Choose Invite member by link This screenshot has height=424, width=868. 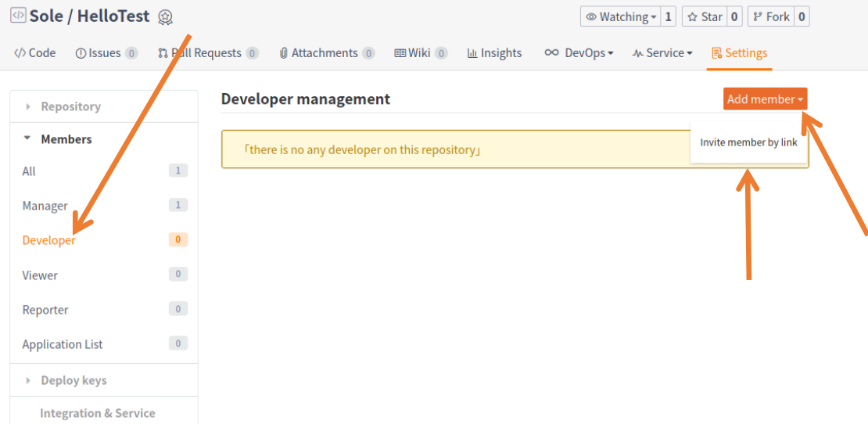point(748,142)
